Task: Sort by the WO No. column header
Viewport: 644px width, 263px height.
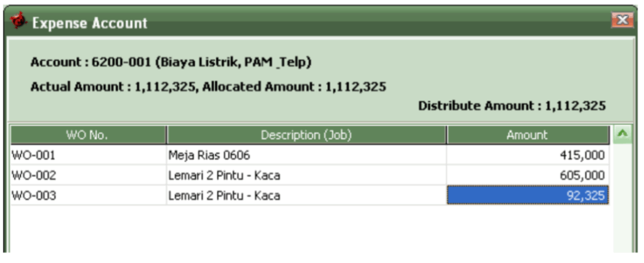Action: coord(88,135)
